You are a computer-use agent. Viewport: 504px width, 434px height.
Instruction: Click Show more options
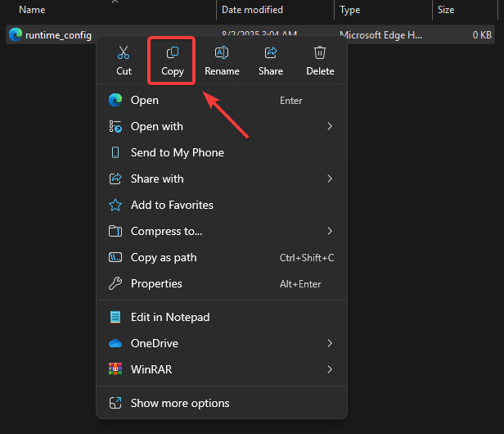tap(180, 403)
